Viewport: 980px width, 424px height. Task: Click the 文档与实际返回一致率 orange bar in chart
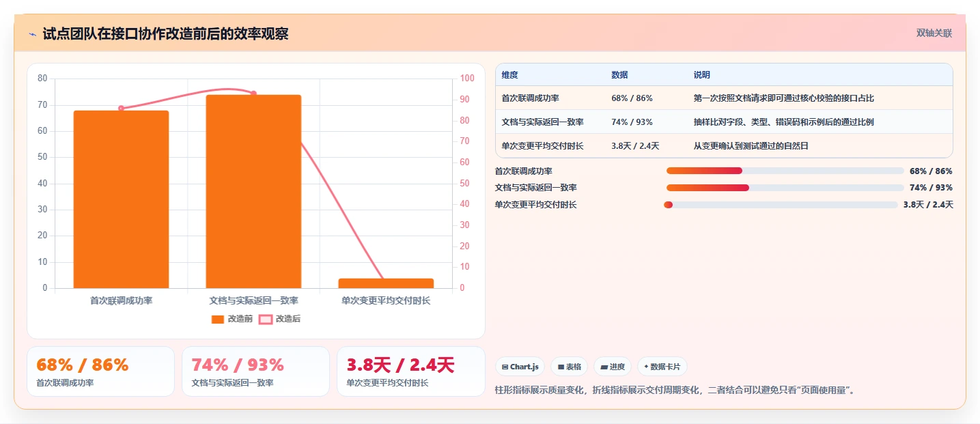(253, 191)
